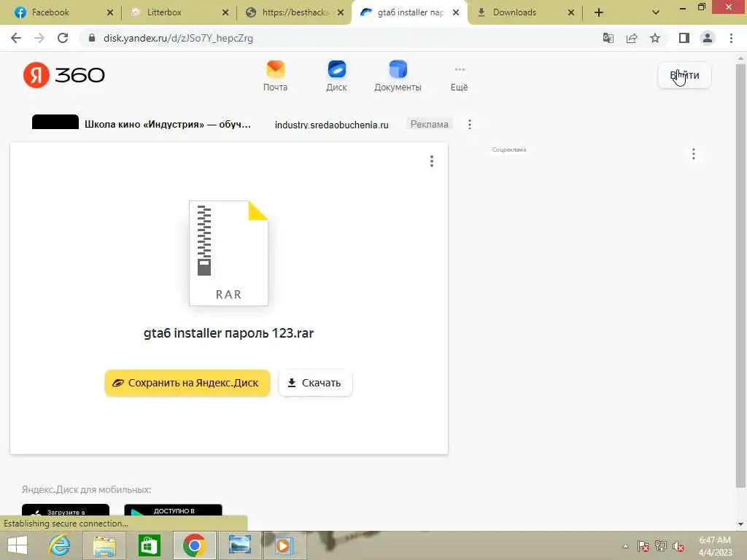Select the gta6 installer tab

tap(410, 12)
